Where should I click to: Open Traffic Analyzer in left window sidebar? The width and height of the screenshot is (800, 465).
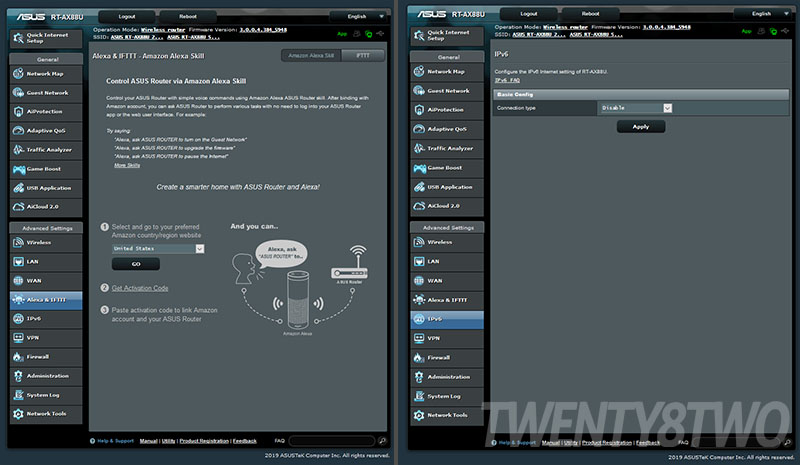[x=46, y=150]
